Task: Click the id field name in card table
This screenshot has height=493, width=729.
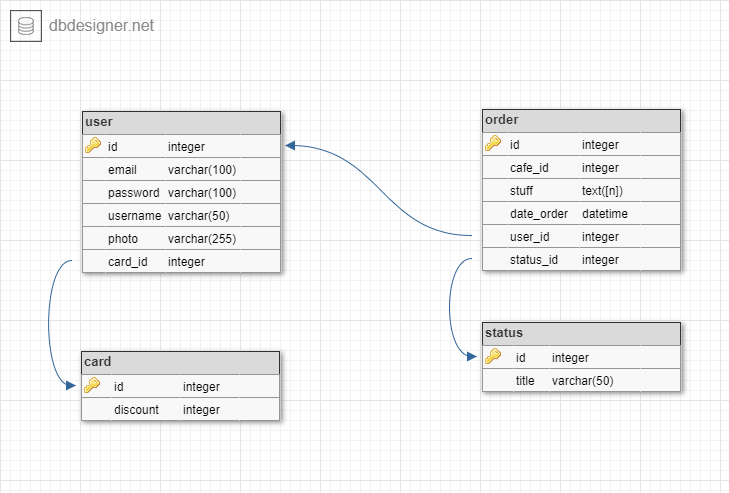Action: pos(119,386)
